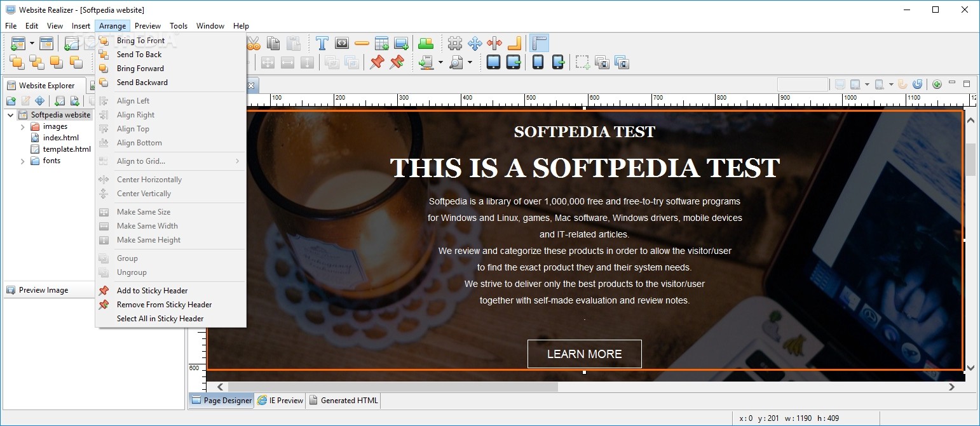Insert horizontal line with orange bar icon

click(x=362, y=43)
